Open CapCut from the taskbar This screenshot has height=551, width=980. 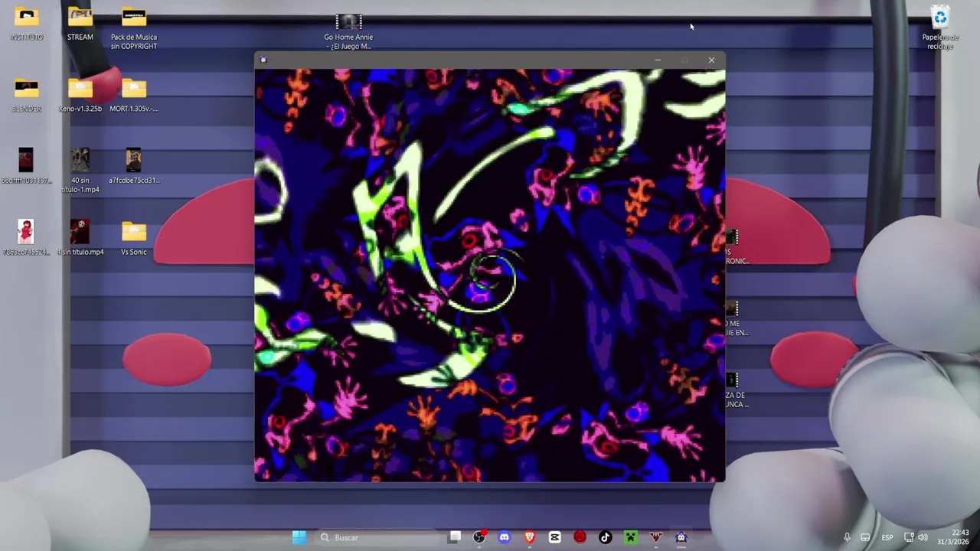[x=554, y=537]
